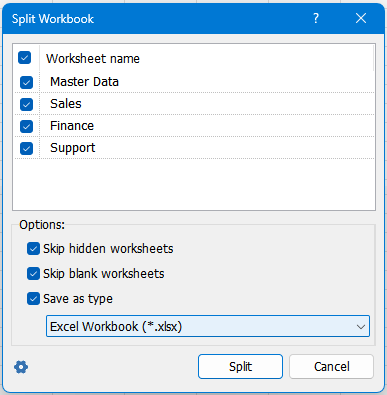Image resolution: width=387 pixels, height=395 pixels.
Task: Uncheck the Finance worksheet checkbox
Action: pyautogui.click(x=26, y=126)
